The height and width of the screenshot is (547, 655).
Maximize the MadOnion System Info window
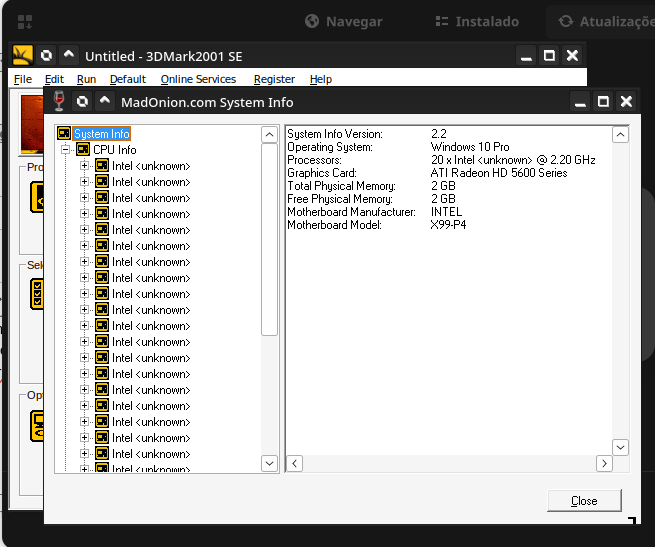click(603, 102)
